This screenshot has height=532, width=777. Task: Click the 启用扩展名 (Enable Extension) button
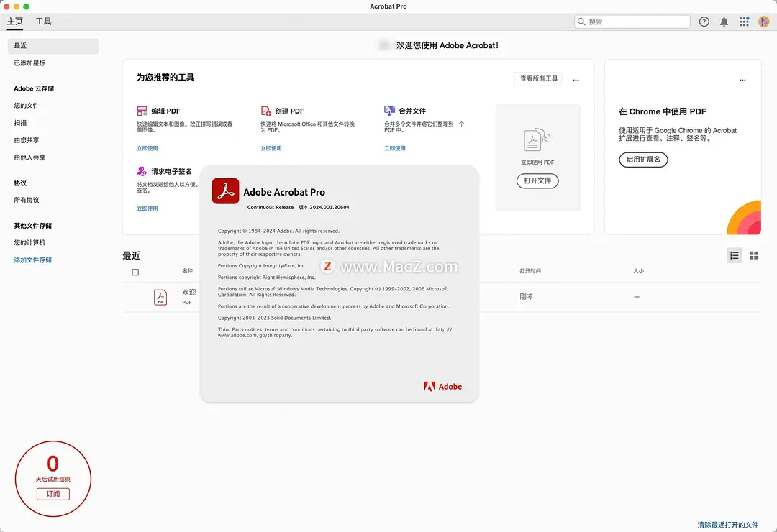643,160
